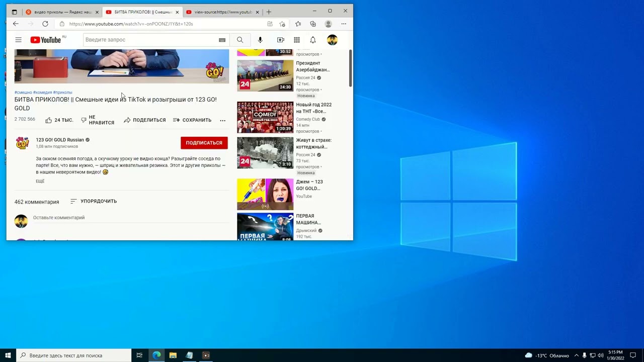Open the Windows notification center icon
The width and height of the screenshot is (644, 362).
[633, 355]
